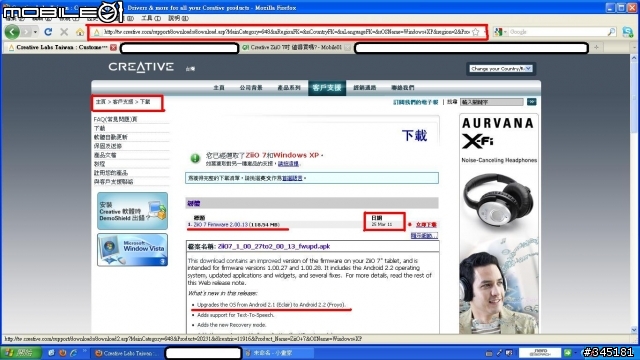This screenshot has width=640, height=360.
Task: Click the site search go button
Action: click(x=531, y=102)
